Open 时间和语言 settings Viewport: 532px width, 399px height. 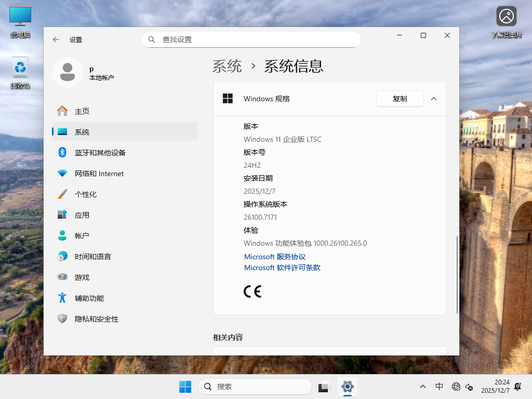coord(94,256)
